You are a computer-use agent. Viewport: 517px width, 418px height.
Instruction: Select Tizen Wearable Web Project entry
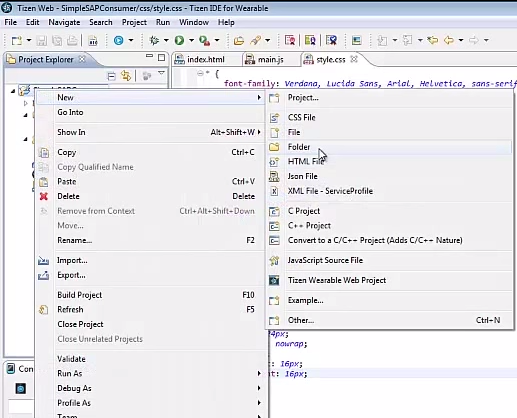(389, 280)
